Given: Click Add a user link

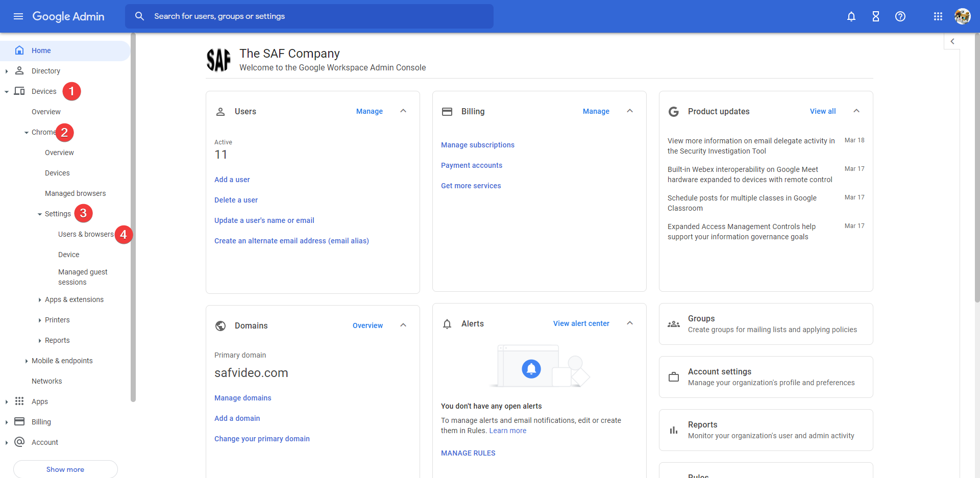Looking at the screenshot, I should pos(232,180).
